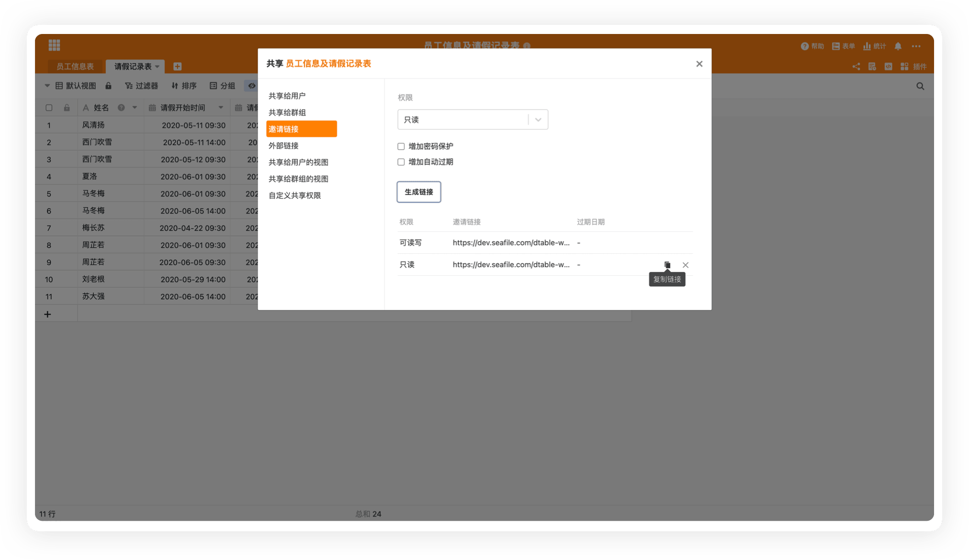
Task: Click the notification bell icon
Action: [x=898, y=46]
